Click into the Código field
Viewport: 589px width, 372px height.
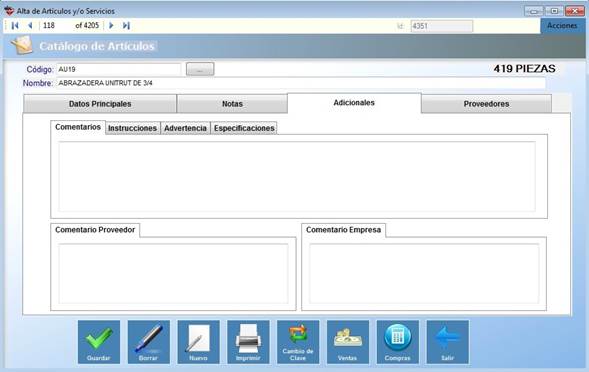[x=119, y=70]
